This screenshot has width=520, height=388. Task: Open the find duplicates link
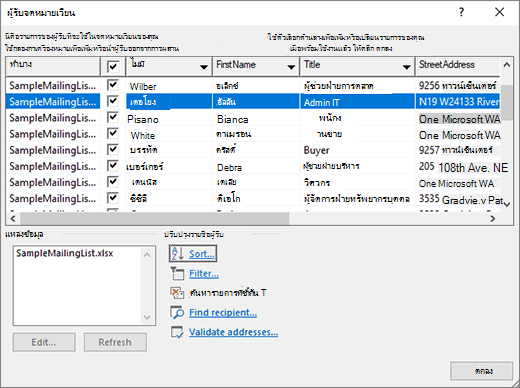click(228, 293)
